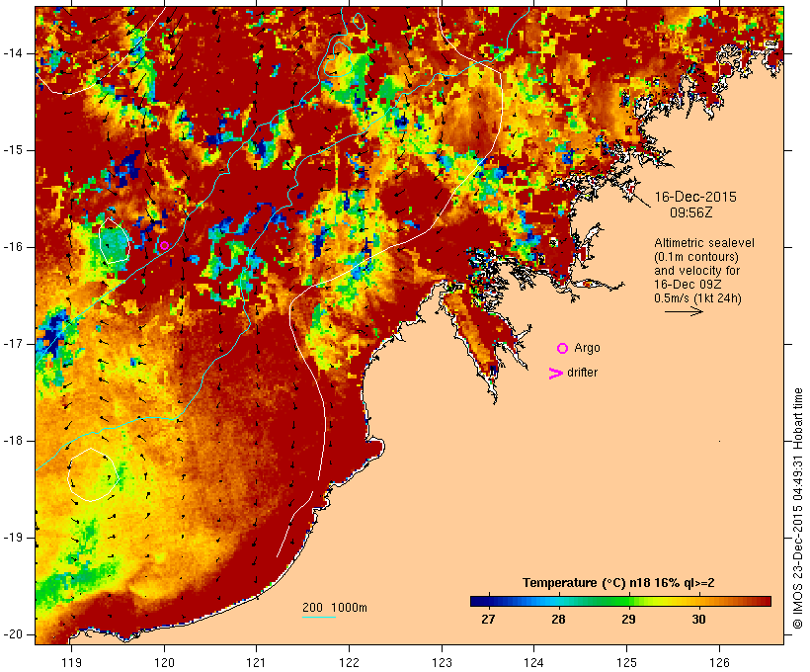810x672 pixels.
Task: Click the latitude axis label -16
Action: (x=12, y=247)
